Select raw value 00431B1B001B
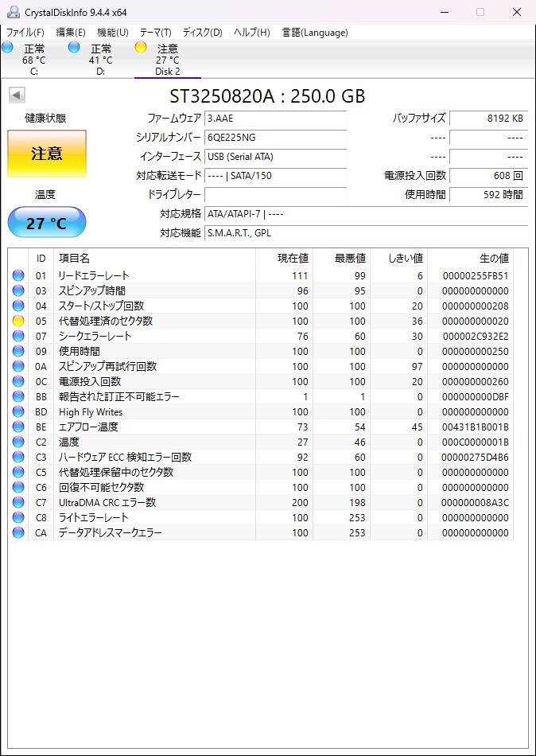This screenshot has width=536, height=756. tap(476, 427)
